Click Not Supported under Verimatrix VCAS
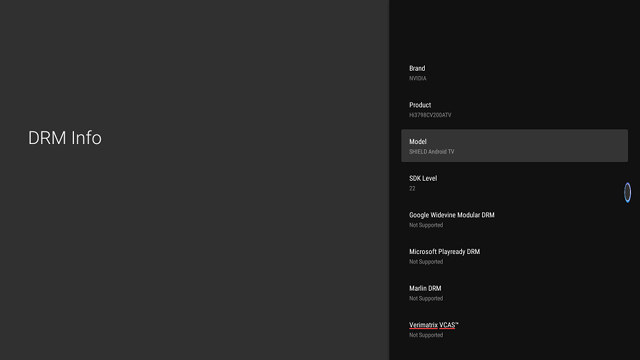The image size is (640, 360). coord(426,335)
